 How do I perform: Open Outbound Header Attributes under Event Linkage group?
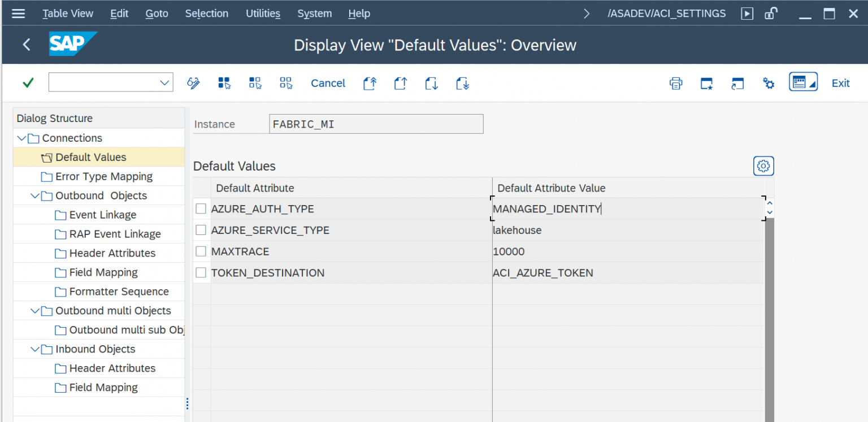[x=112, y=254]
